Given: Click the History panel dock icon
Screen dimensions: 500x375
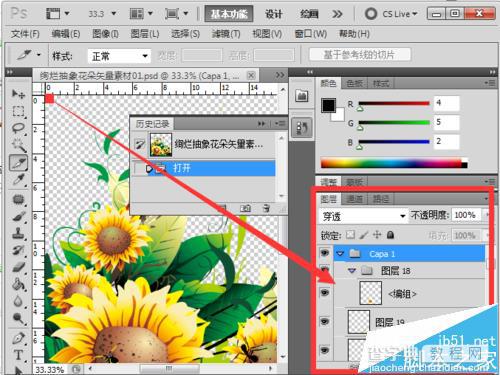Looking at the screenshot, I should (302, 127).
